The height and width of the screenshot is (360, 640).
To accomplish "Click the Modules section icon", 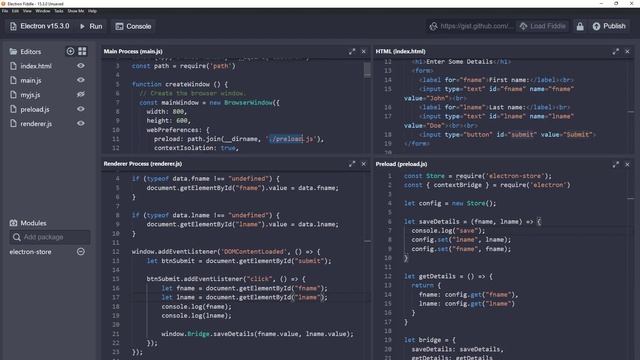I will click(13, 223).
